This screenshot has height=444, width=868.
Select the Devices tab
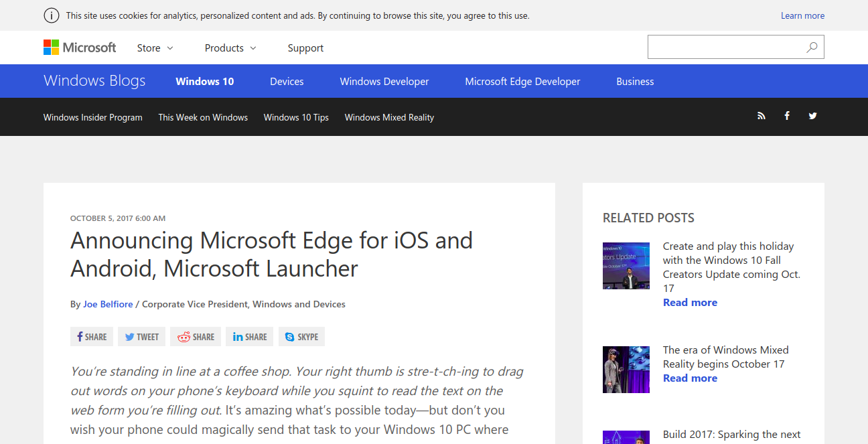pyautogui.click(x=287, y=82)
